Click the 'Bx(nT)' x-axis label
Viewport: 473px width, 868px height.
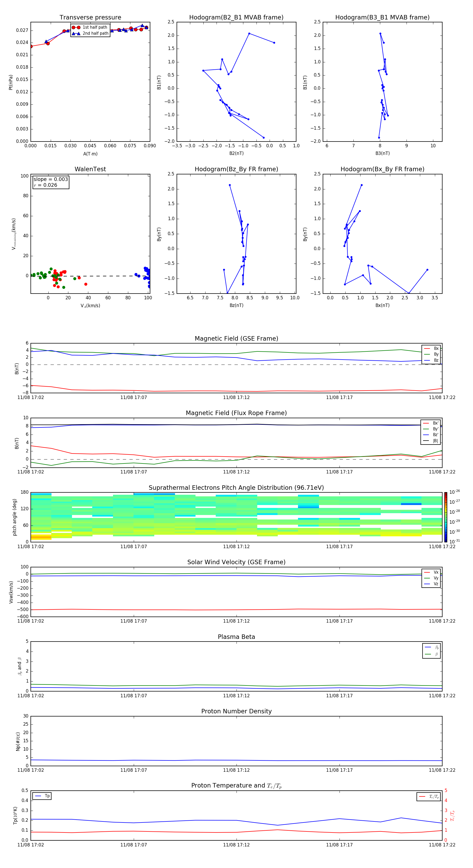pyautogui.click(x=382, y=305)
